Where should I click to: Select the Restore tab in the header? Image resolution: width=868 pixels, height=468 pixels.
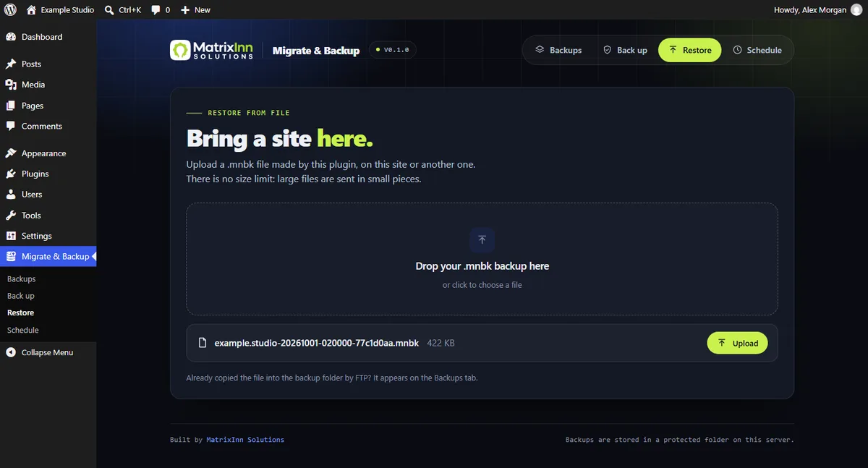click(690, 50)
